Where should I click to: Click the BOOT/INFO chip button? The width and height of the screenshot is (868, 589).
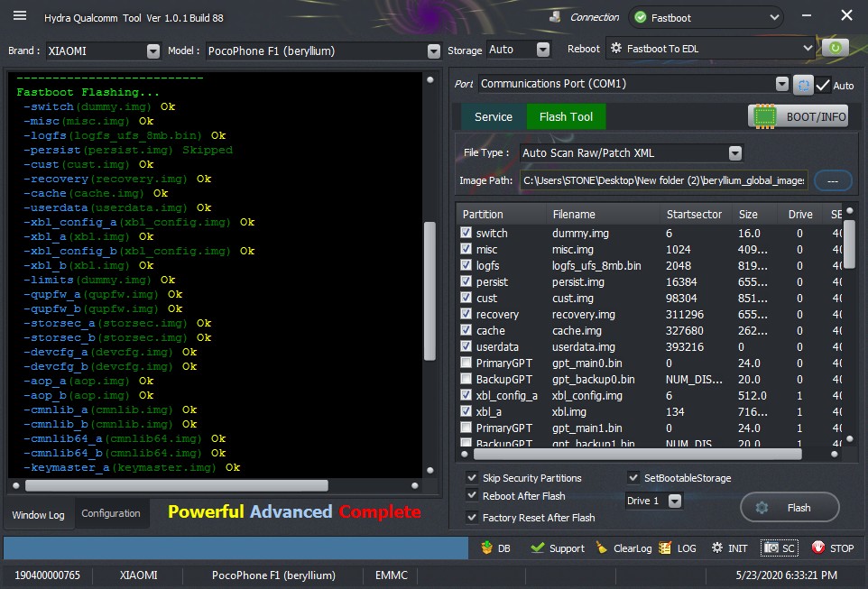pos(799,116)
